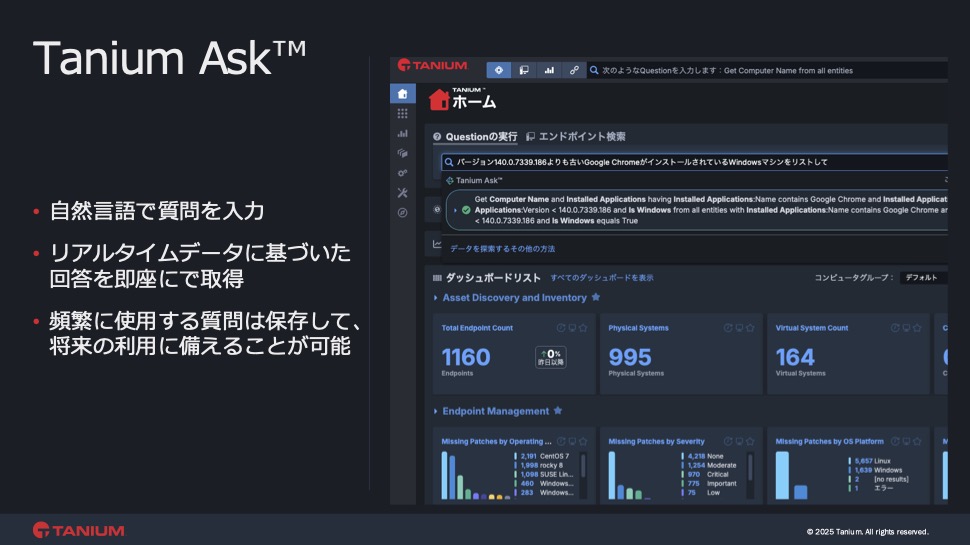This screenshot has width=970, height=545.
Task: Toggle star next to Asset Discovery and Inventory
Action: pyautogui.click(x=596, y=298)
